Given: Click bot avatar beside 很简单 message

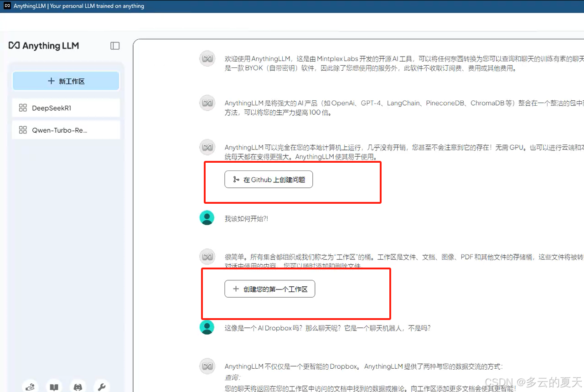Looking at the screenshot, I should click(x=207, y=257).
